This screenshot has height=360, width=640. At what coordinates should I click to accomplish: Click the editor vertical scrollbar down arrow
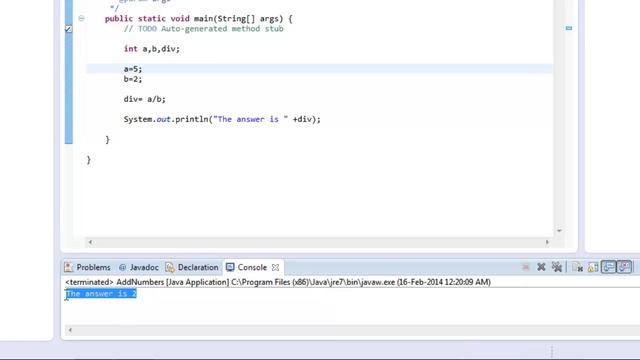tap(559, 231)
